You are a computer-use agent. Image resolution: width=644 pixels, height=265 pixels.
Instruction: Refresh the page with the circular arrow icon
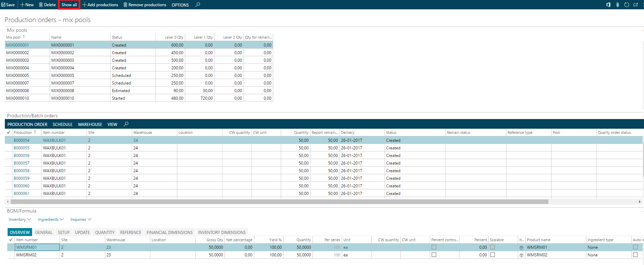pos(626,5)
